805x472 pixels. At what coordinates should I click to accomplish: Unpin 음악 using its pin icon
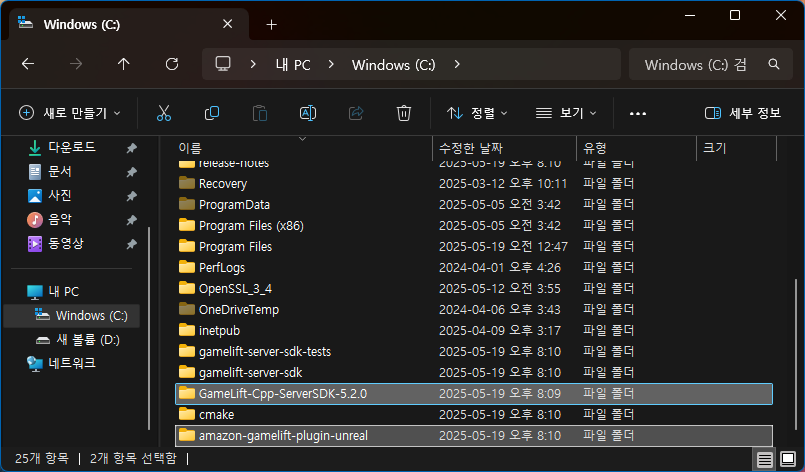coord(132,220)
